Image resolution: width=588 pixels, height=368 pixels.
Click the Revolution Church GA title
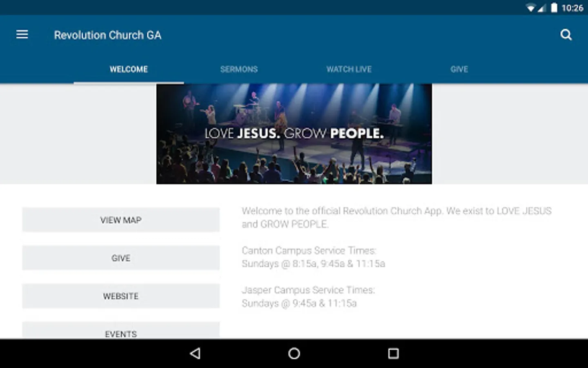108,35
